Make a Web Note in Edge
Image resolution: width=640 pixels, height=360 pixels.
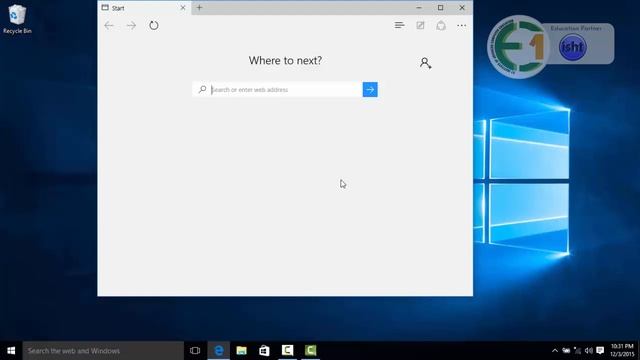(420, 25)
